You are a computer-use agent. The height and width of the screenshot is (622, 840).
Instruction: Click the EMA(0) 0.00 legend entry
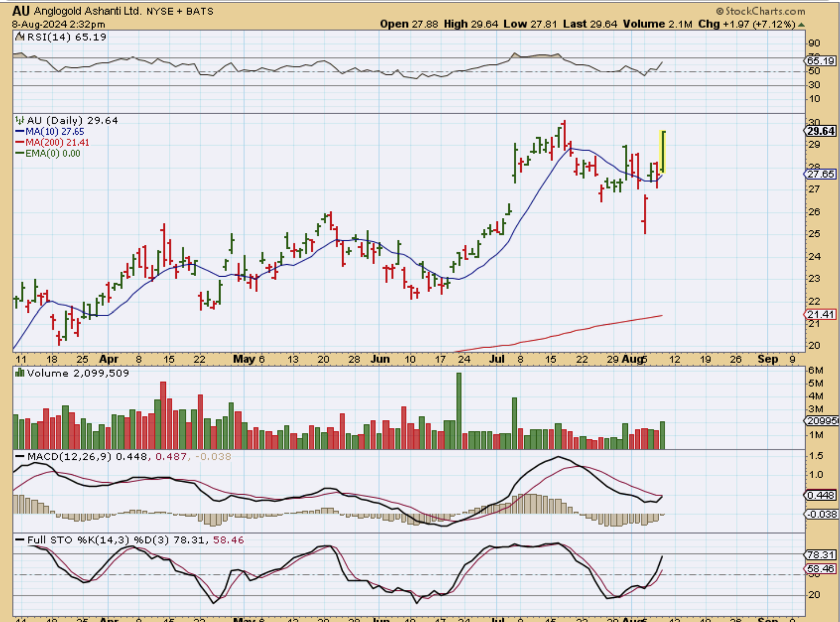click(53, 154)
